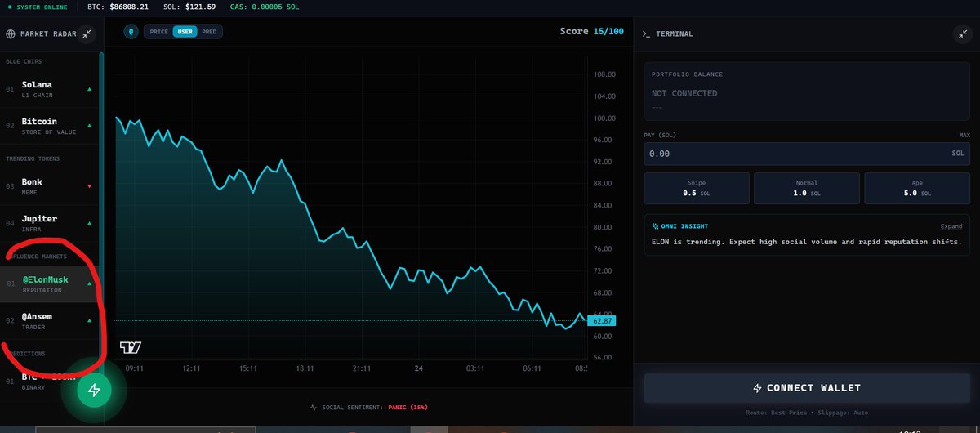980x433 pixels.
Task: Select @Ansem trader market
Action: click(x=49, y=320)
